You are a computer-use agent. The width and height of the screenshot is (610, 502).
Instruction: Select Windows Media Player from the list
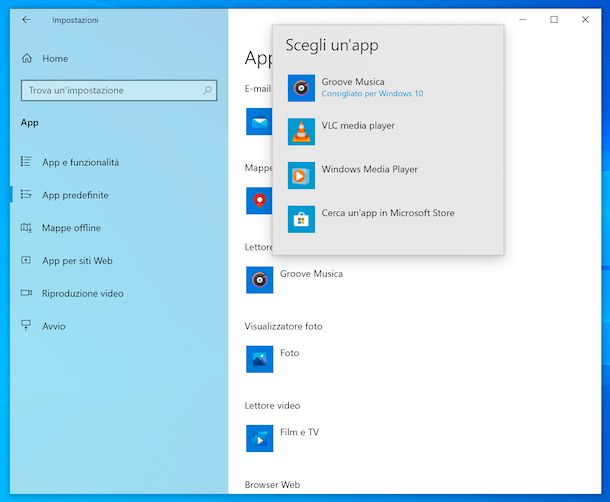388,175
